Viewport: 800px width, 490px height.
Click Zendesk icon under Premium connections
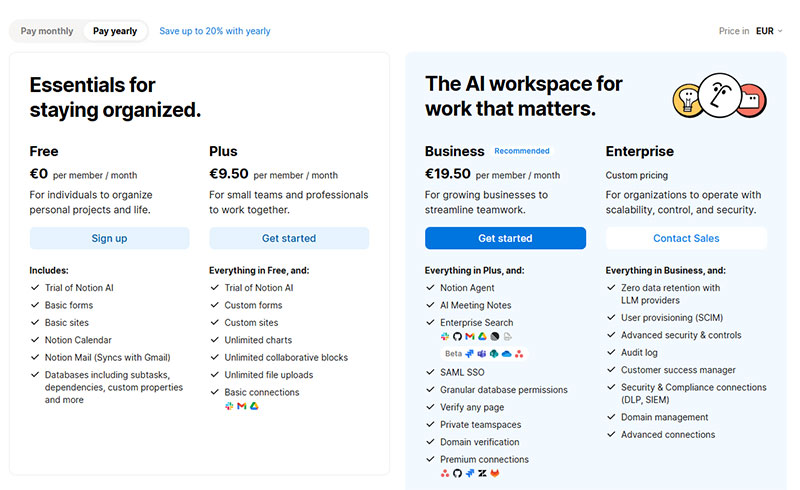pyautogui.click(x=482, y=474)
